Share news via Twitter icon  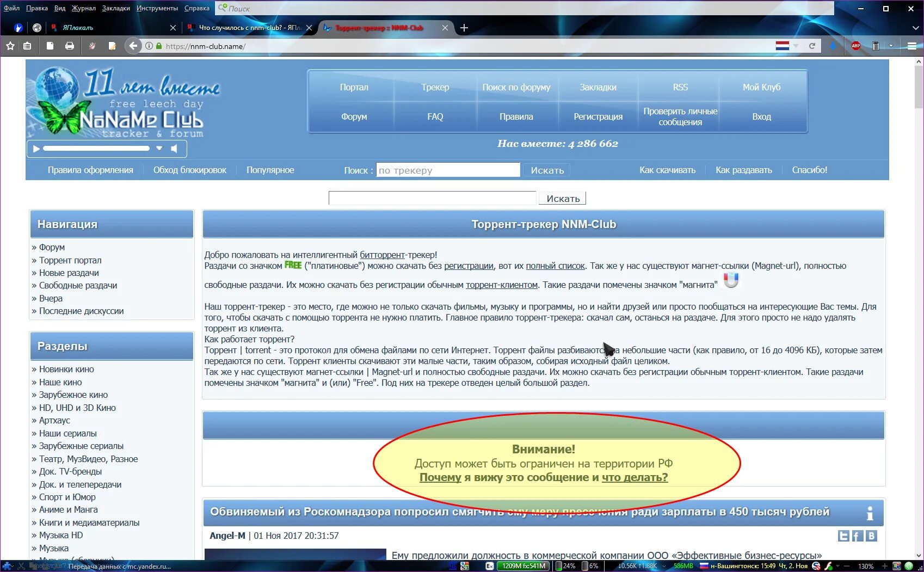coord(843,536)
